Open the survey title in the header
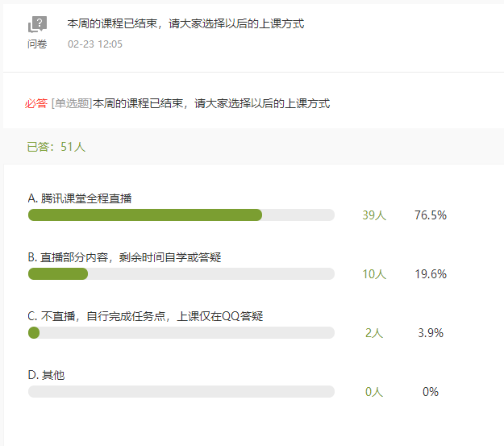This screenshot has height=446, width=504. [x=185, y=24]
